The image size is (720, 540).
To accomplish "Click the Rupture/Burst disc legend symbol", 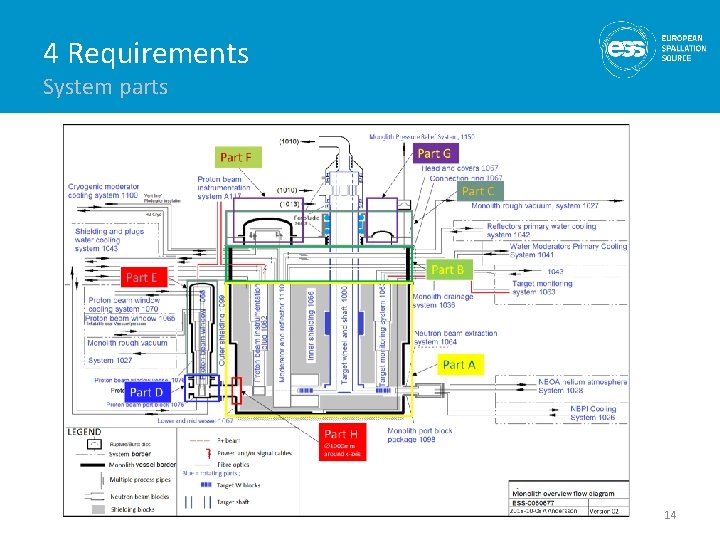I will coord(94,444).
